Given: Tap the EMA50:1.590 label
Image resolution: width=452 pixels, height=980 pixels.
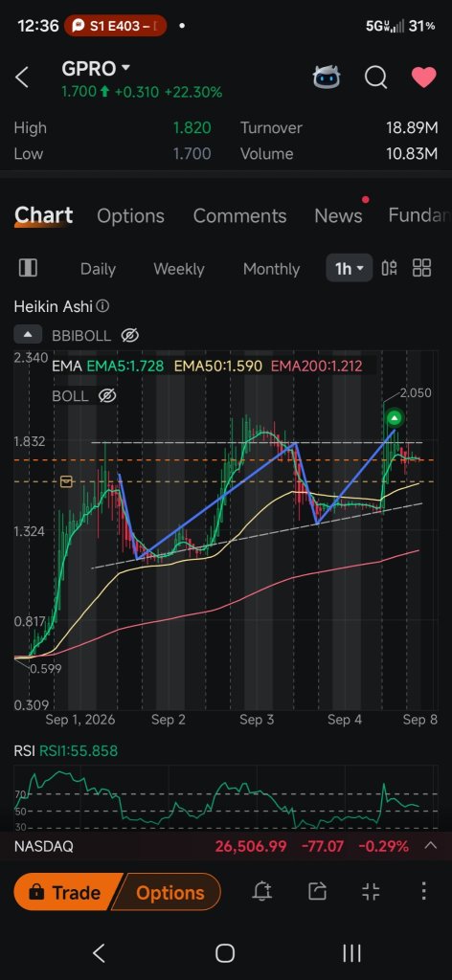Looking at the screenshot, I should [x=217, y=367].
